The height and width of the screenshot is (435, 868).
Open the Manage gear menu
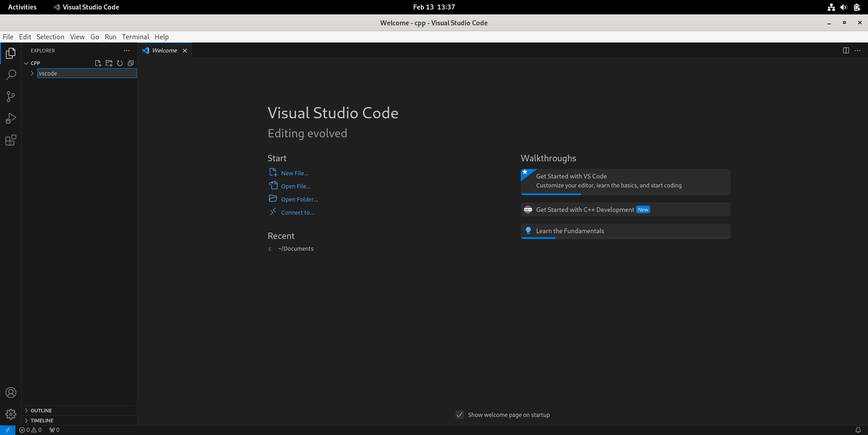pos(11,414)
